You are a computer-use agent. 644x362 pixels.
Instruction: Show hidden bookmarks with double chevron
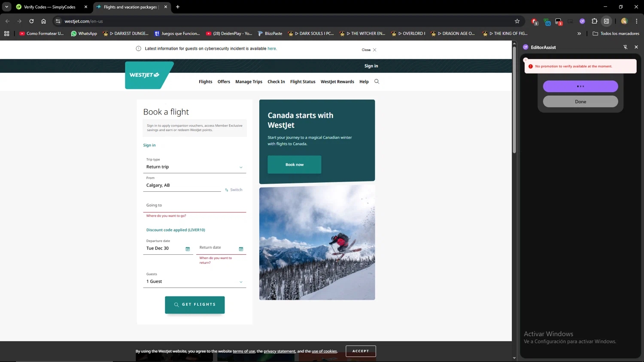pos(579,33)
